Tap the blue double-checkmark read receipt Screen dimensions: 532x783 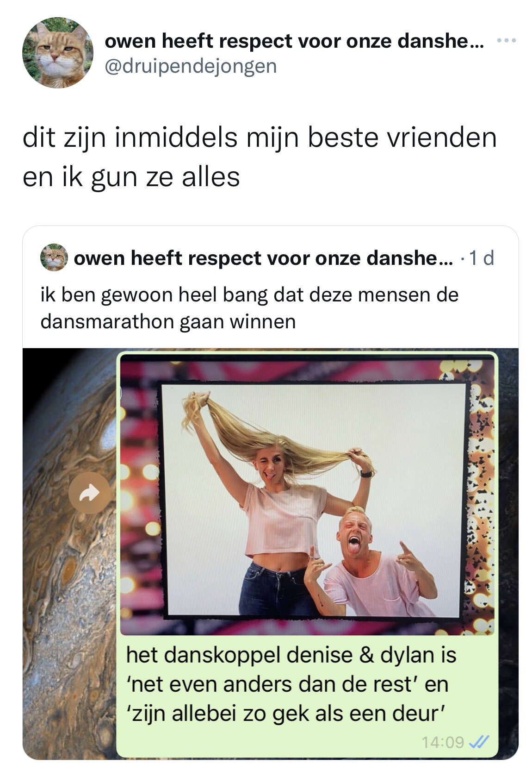pyautogui.click(x=479, y=742)
